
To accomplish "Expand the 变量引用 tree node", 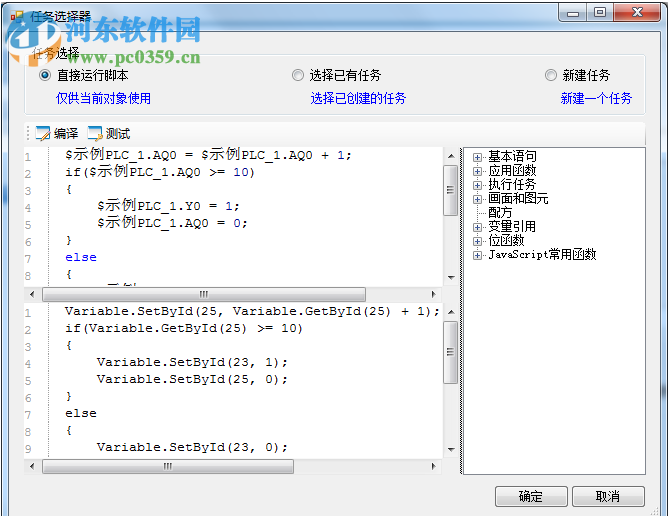I will point(477,227).
